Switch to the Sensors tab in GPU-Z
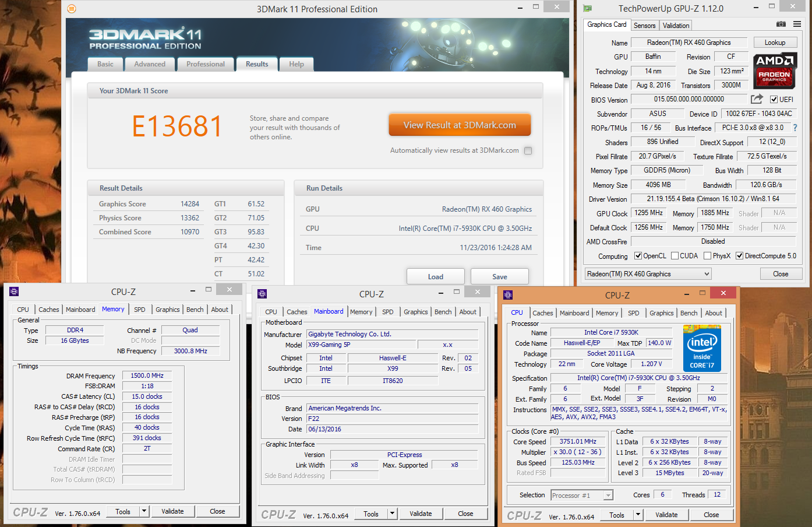The image size is (812, 527). click(x=644, y=26)
